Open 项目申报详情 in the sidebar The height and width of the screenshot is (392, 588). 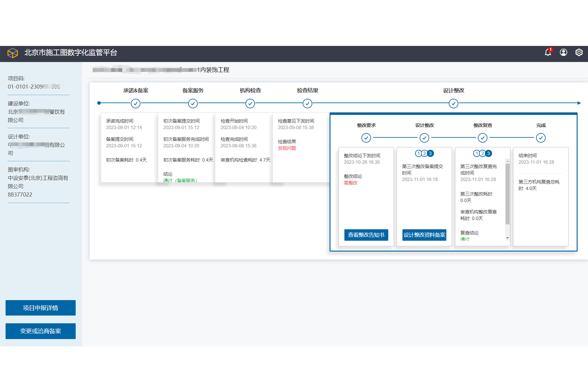coord(40,308)
